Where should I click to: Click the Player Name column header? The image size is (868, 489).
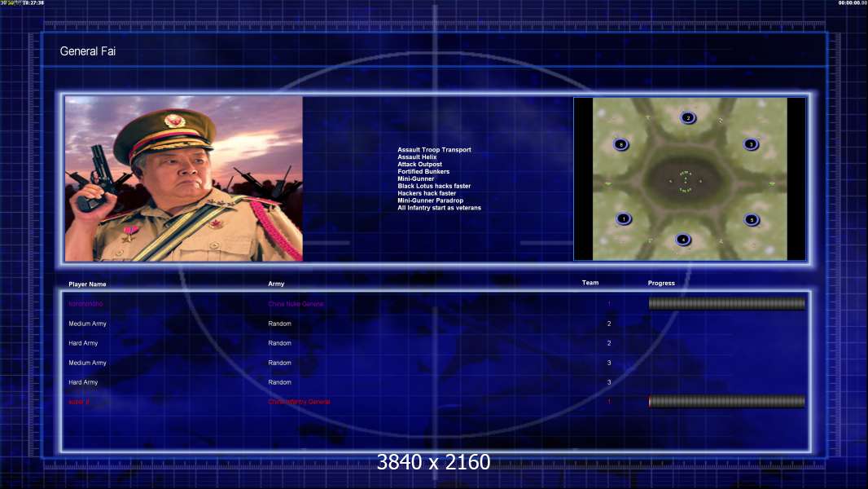point(87,284)
